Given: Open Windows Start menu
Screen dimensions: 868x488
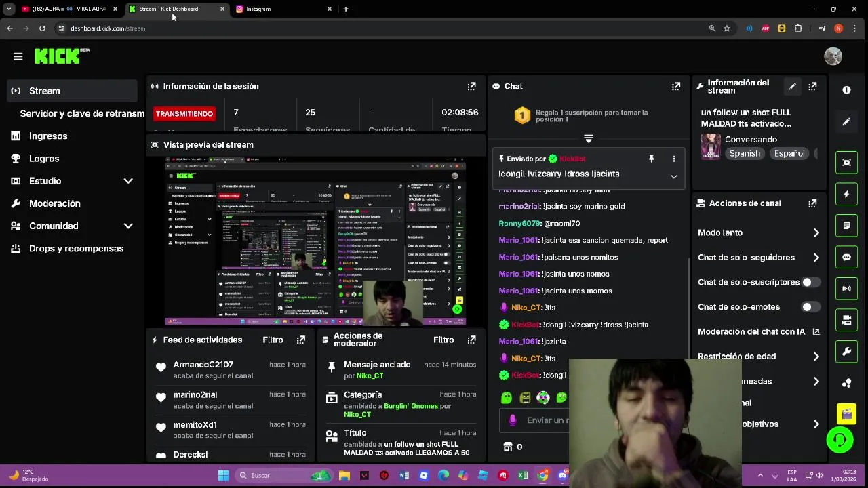Looking at the screenshot, I should (223, 475).
